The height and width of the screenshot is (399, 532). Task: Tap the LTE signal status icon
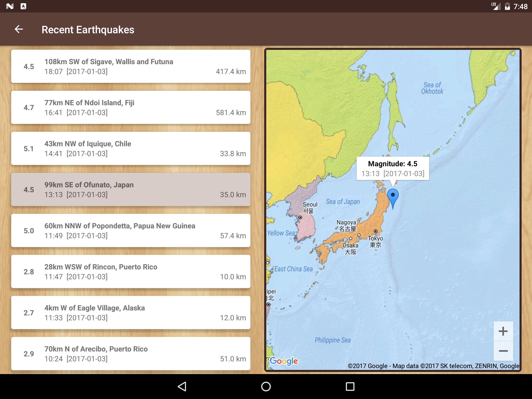point(496,6)
